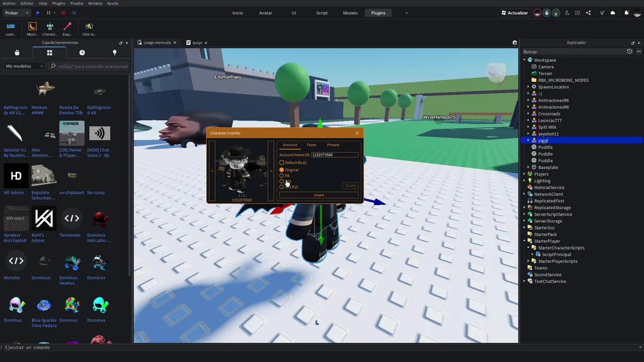Screen dimensions: 644x362
Task: Open the add comment icon
Action: pyautogui.click(x=578, y=13)
